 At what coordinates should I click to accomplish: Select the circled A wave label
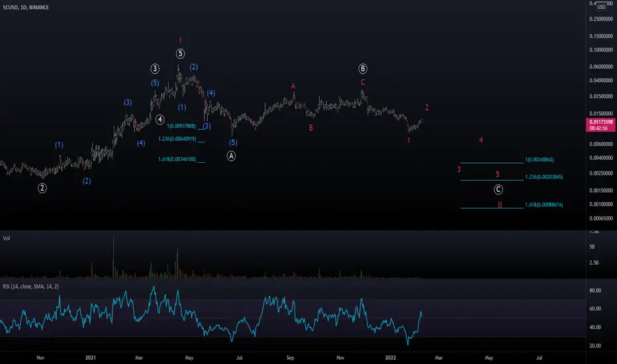pos(232,156)
